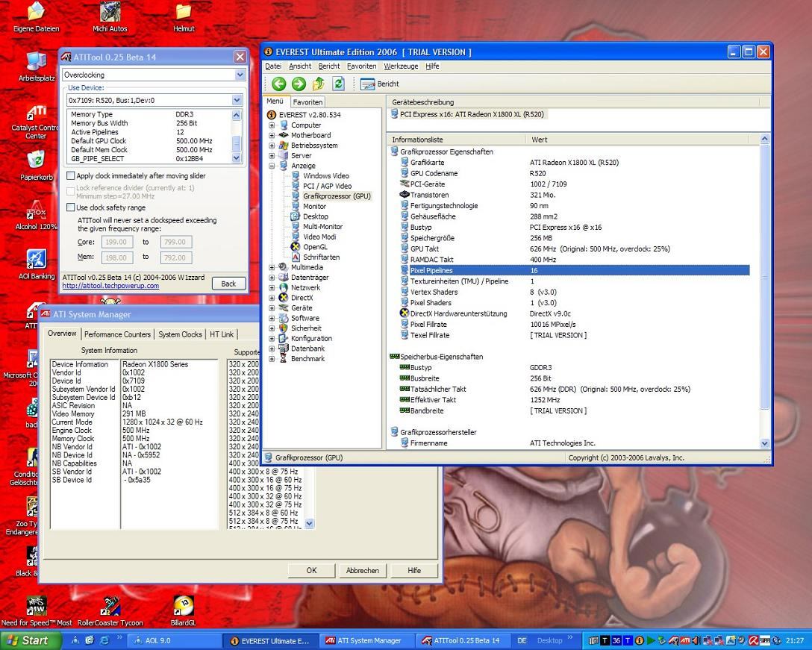812x650 pixels.
Task: Select the GPU Takt row
Action: [574, 249]
